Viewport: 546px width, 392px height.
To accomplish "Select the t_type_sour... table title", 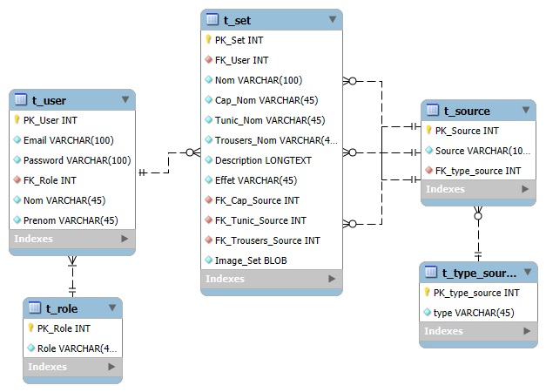I will [479, 274].
